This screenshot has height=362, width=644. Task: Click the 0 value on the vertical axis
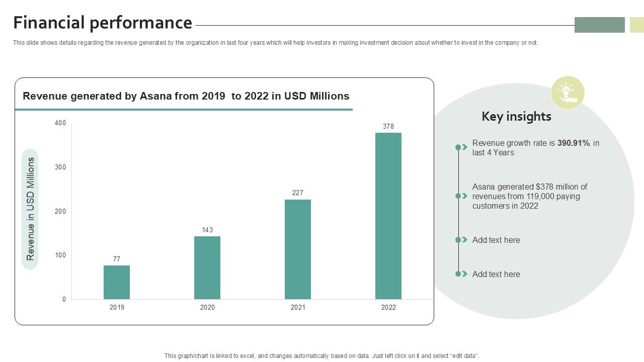(64, 300)
